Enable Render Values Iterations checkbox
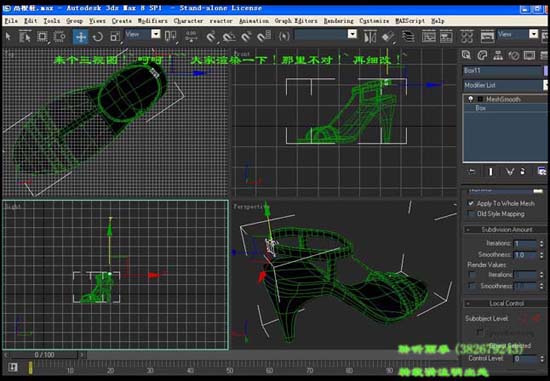Image resolution: width=550 pixels, height=381 pixels. (472, 275)
